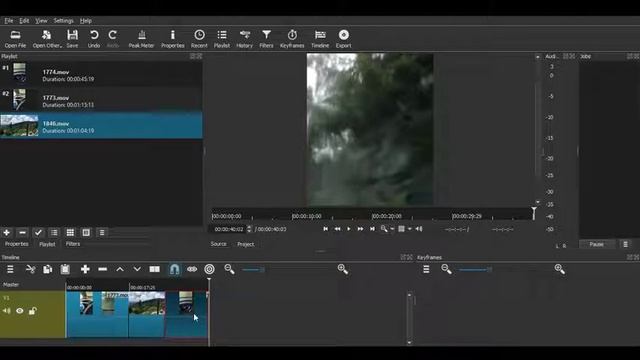Cut the selected timeline clip with scissors
640x360 pixels.
click(31, 269)
